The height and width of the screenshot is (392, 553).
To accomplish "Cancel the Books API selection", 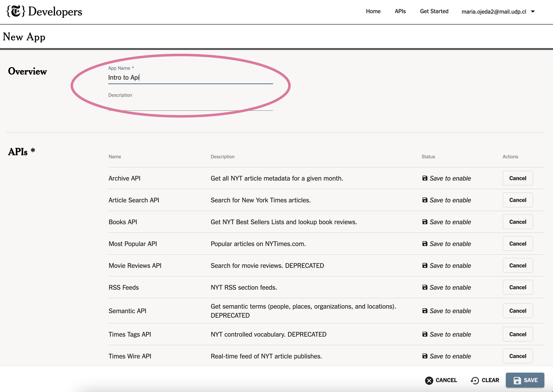I will pyautogui.click(x=518, y=222).
